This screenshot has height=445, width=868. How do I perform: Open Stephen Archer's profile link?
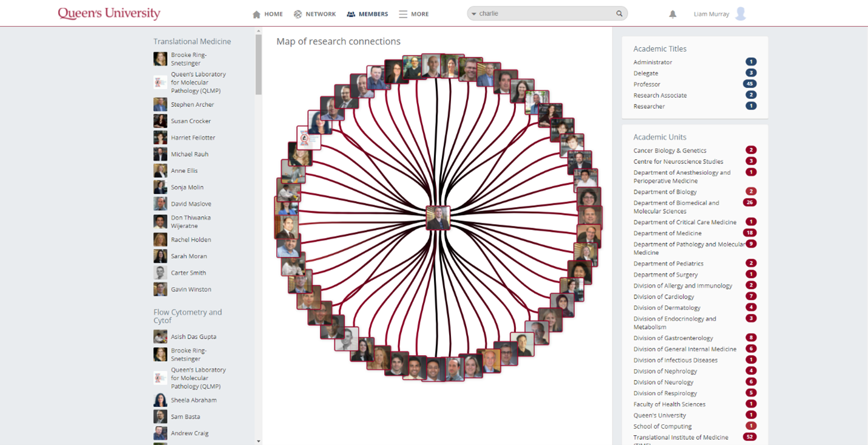click(192, 104)
